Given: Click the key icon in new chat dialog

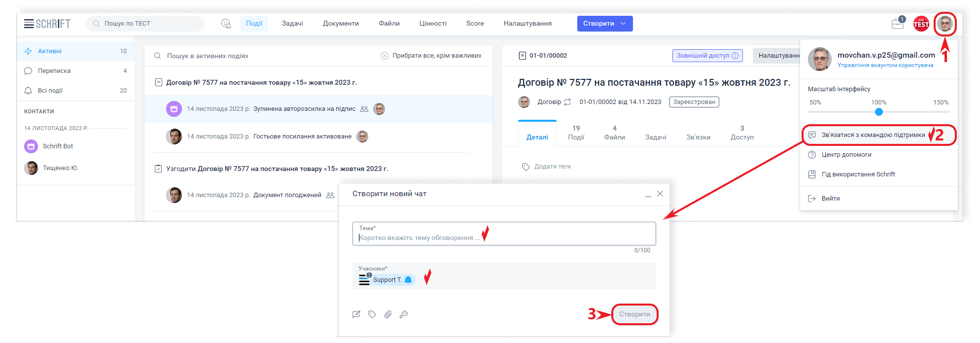Looking at the screenshot, I should click(404, 314).
